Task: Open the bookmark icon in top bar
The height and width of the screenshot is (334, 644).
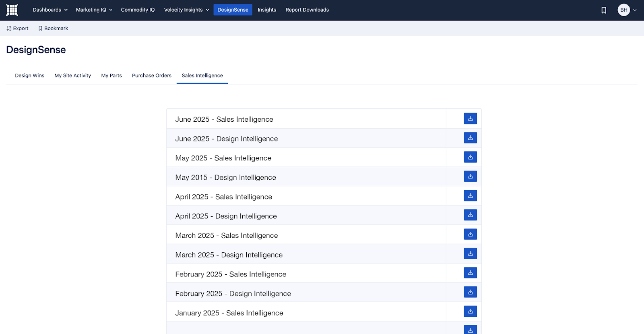Action: tap(604, 10)
